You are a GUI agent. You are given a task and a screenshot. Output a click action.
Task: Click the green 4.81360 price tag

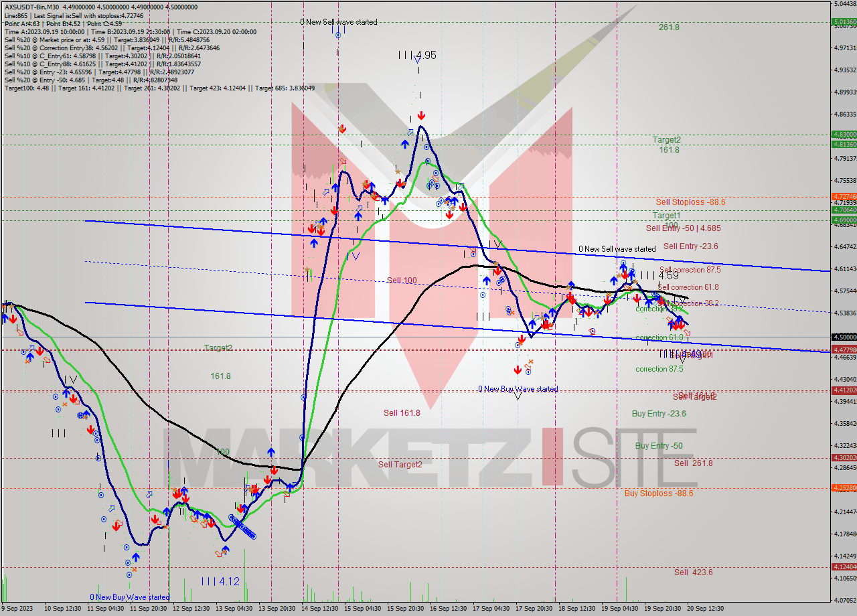[x=844, y=144]
